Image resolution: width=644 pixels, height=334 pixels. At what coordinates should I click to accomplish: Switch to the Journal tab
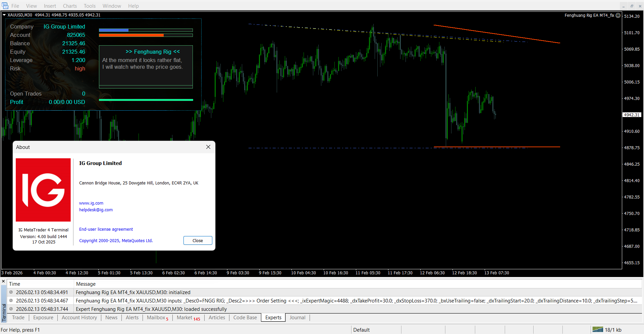[x=297, y=318]
